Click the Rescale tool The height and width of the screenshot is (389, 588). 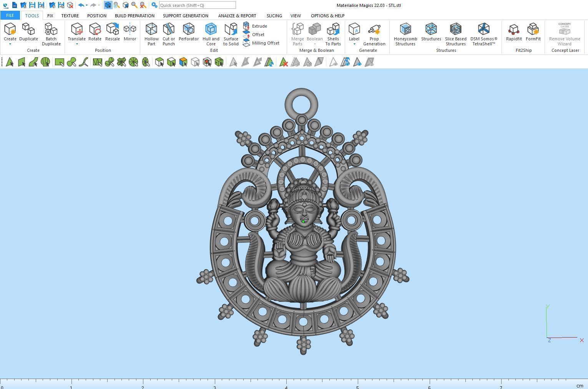coord(113,32)
